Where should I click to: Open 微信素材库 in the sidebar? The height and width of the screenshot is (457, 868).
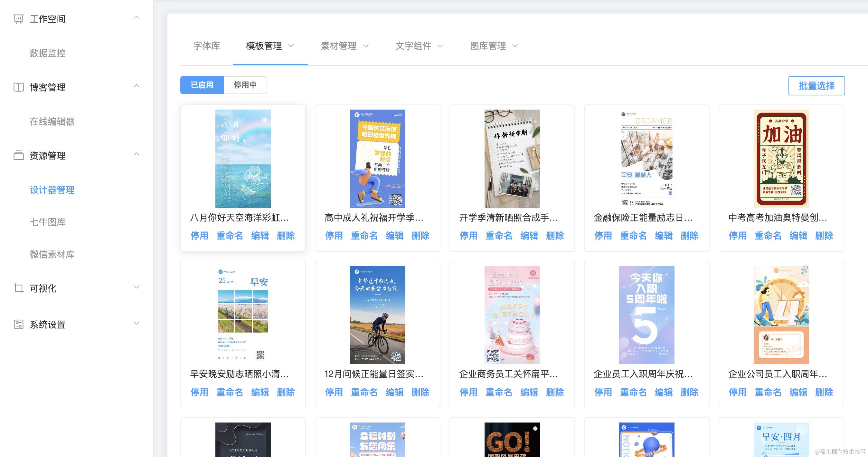(x=52, y=254)
